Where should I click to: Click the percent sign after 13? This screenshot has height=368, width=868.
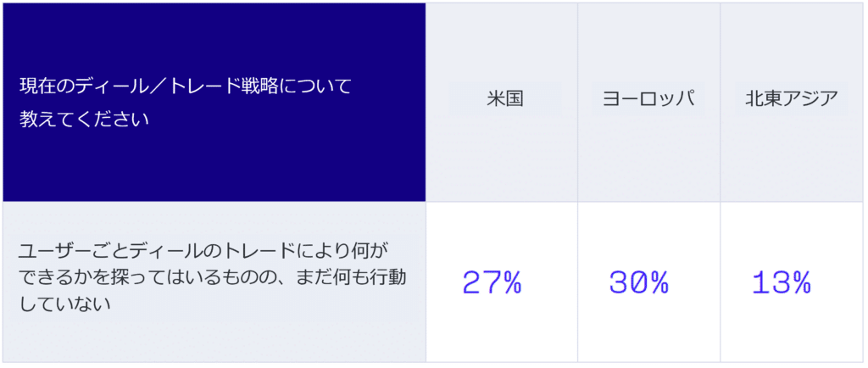coord(800,282)
